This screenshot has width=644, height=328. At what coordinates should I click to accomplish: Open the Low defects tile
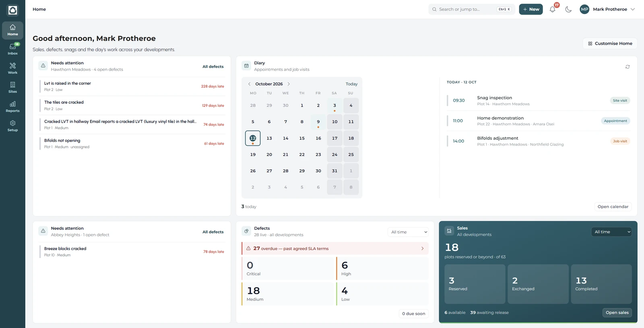click(x=382, y=294)
